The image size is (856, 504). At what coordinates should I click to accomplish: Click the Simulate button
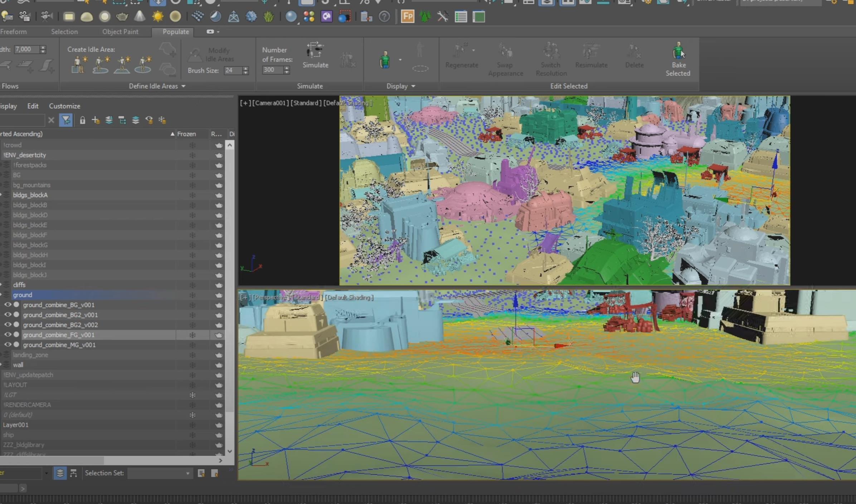(315, 55)
